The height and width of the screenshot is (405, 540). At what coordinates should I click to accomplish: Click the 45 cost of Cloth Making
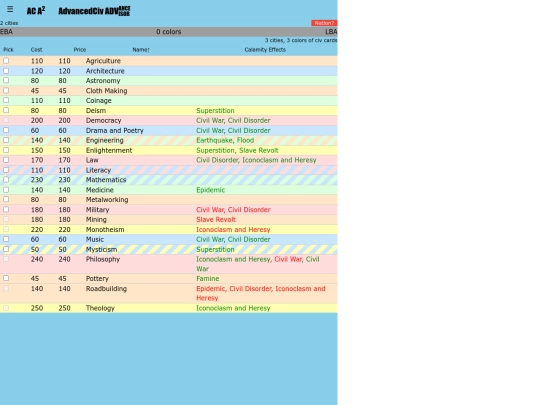(x=35, y=91)
